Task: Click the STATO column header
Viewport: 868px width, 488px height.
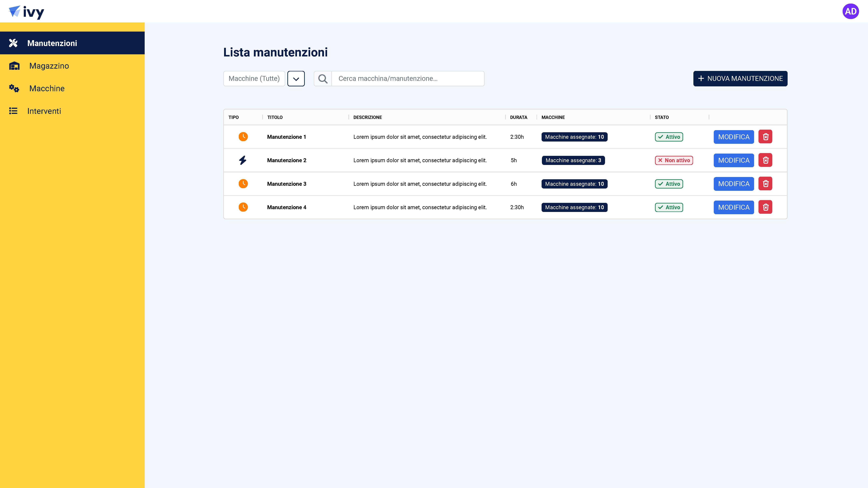Action: pos(662,117)
